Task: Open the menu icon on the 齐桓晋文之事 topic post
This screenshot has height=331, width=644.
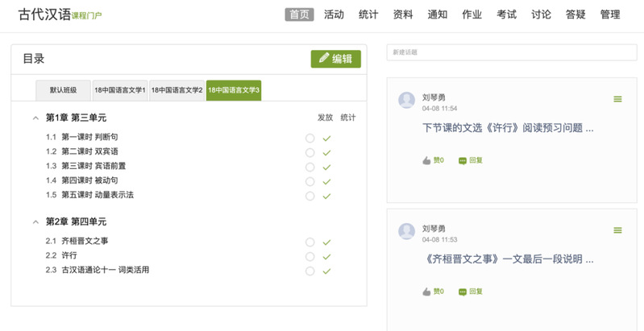Action: pyautogui.click(x=617, y=230)
